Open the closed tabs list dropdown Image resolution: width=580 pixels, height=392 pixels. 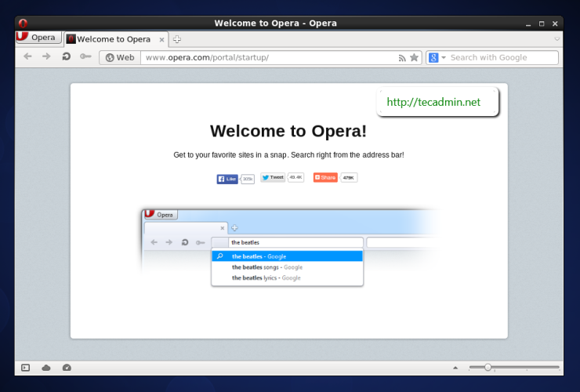[x=557, y=38]
